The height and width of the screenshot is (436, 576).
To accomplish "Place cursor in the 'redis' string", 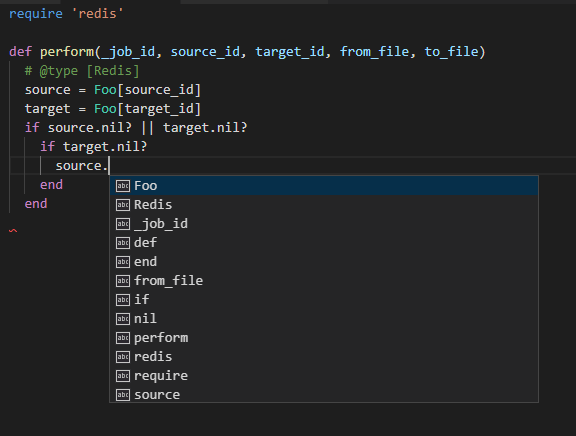I will click(97, 14).
